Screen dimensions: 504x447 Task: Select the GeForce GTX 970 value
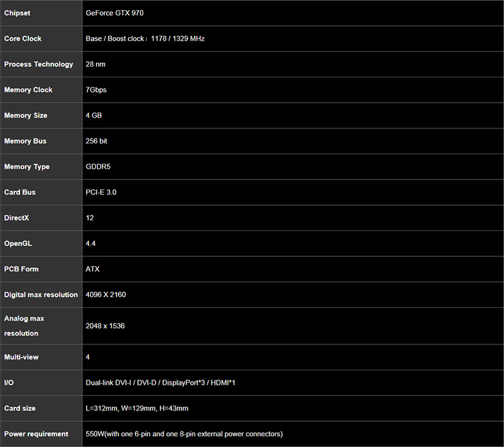(115, 13)
